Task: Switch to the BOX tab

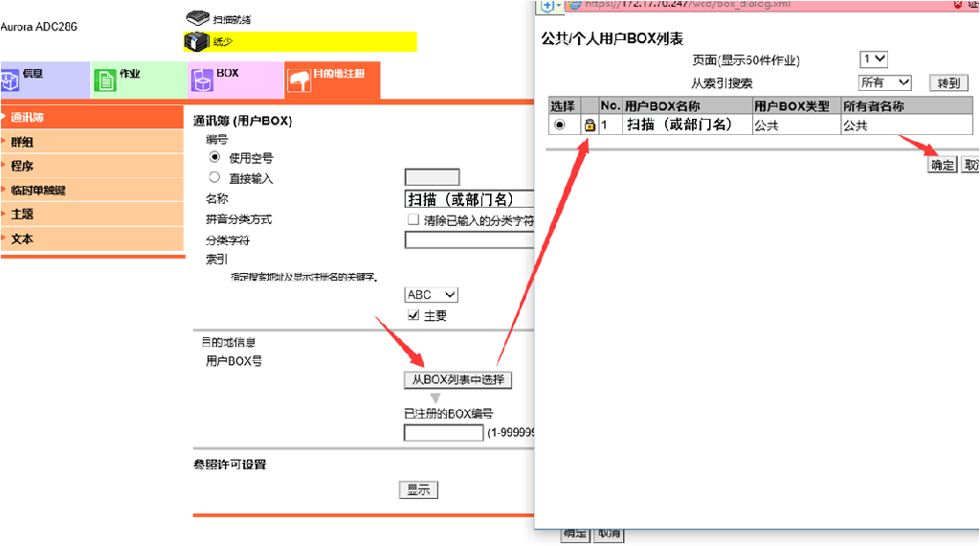Action: [235, 80]
